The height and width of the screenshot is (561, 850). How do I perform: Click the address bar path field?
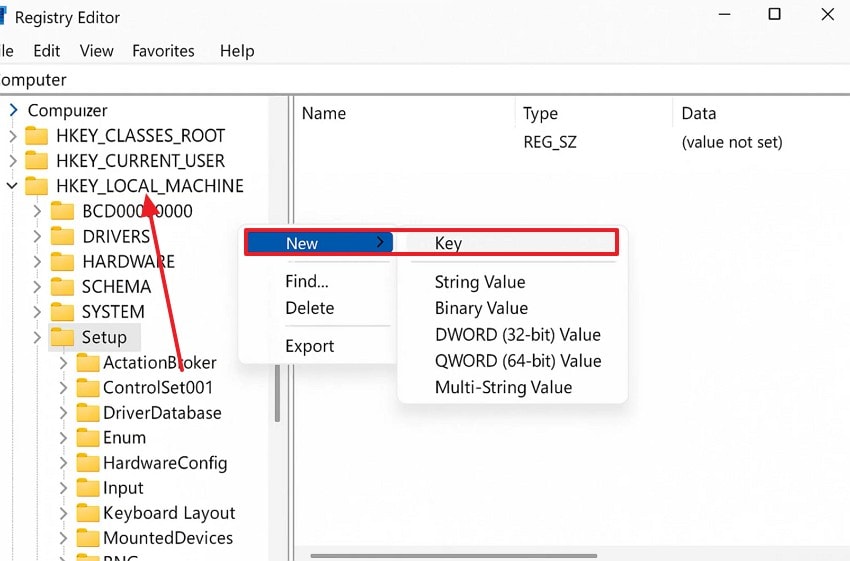(x=425, y=80)
